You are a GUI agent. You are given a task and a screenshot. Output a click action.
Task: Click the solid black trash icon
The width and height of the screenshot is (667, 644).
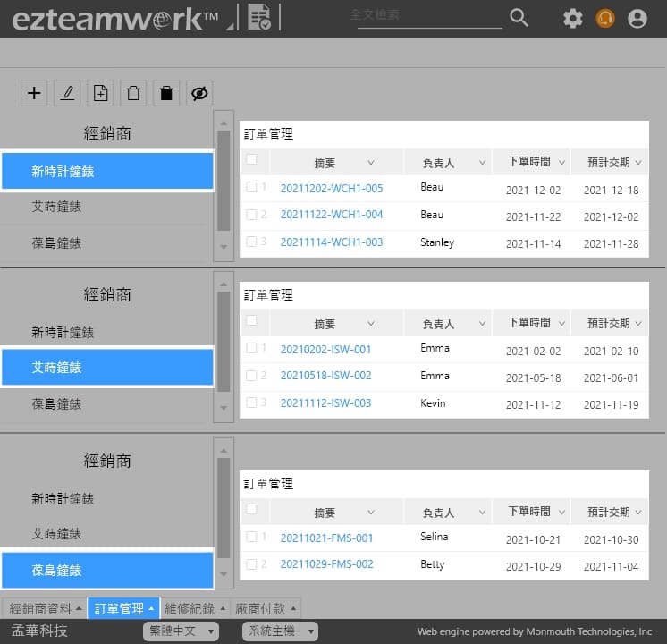click(166, 93)
